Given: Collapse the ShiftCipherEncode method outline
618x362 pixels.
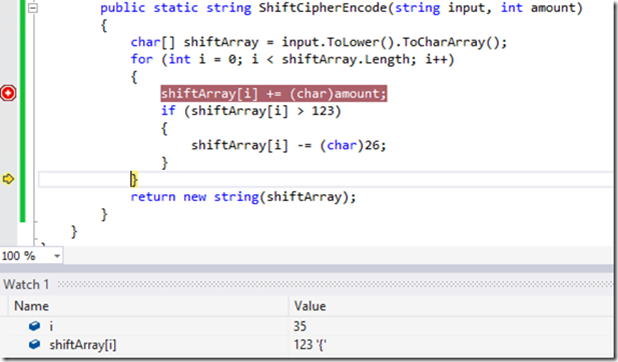Looking at the screenshot, I should [33, 7].
